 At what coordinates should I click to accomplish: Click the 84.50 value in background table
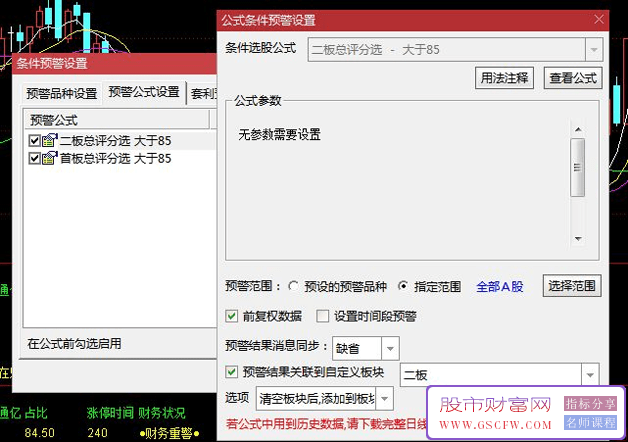point(39,433)
